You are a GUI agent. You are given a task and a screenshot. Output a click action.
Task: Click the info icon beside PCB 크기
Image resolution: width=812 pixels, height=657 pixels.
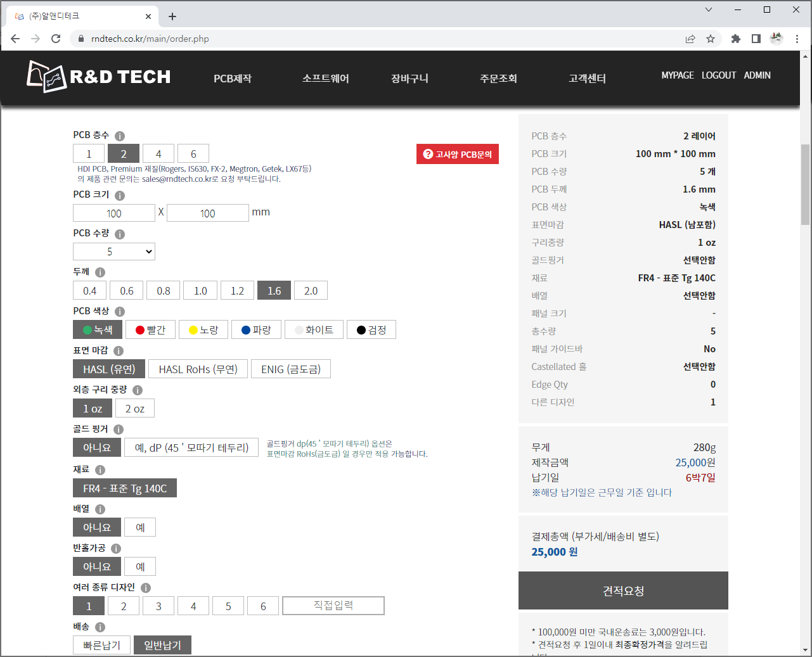120,195
